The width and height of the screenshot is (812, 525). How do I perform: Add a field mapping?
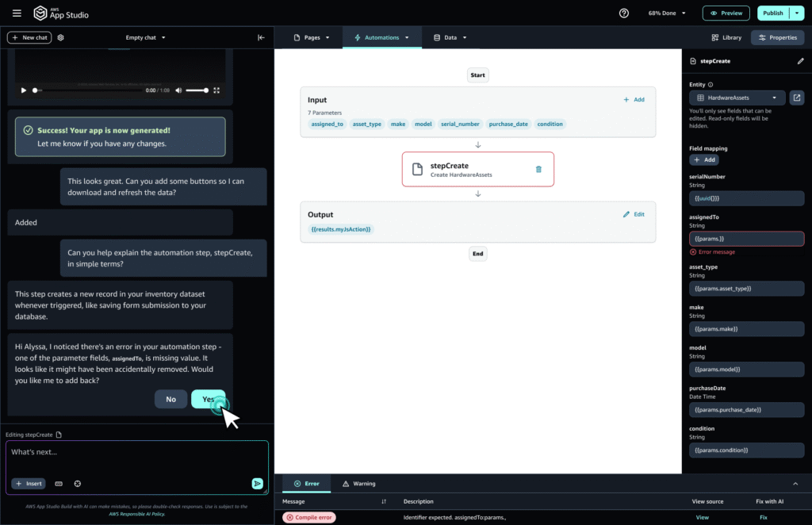click(704, 159)
